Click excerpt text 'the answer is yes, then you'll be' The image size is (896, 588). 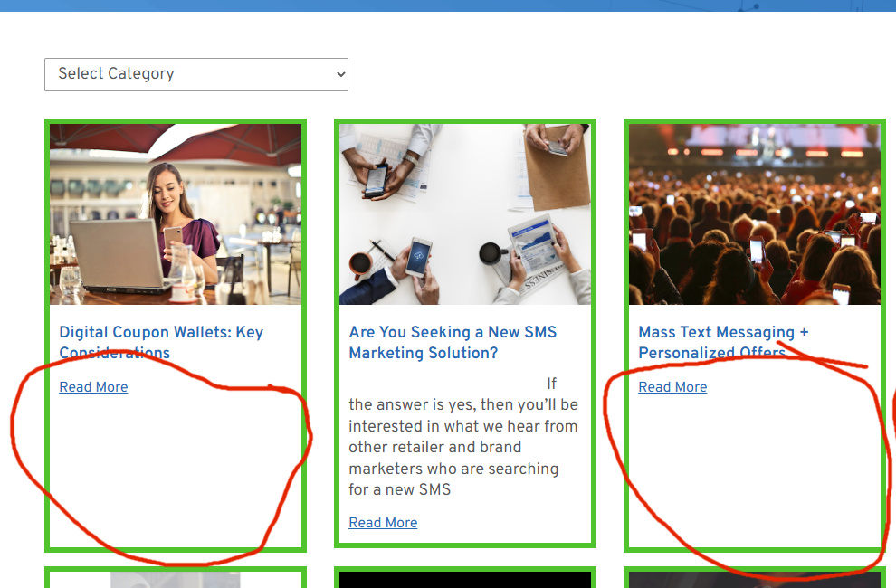point(463,404)
